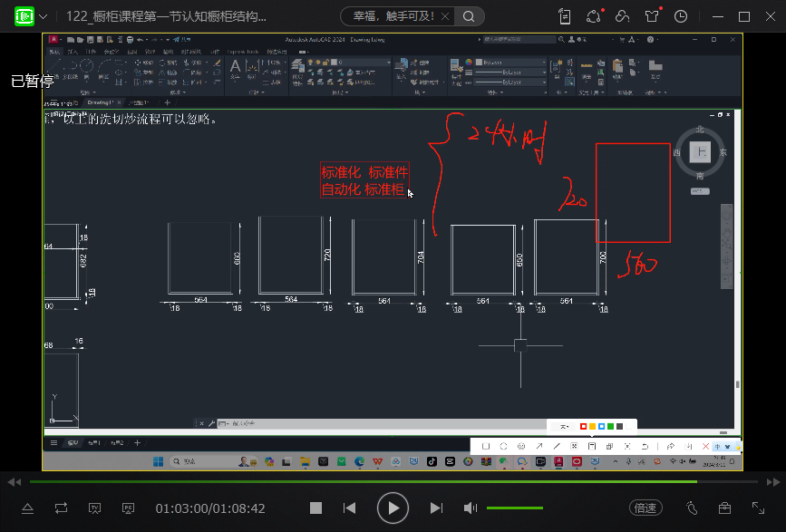Click the search magnifier button
Screen dimensions: 786x532
pos(469,16)
